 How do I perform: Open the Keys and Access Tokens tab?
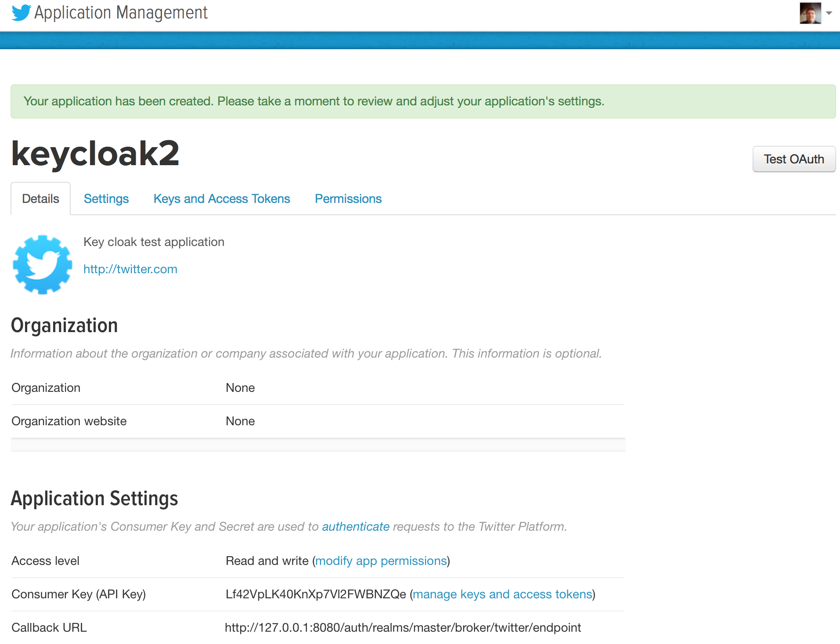(221, 199)
